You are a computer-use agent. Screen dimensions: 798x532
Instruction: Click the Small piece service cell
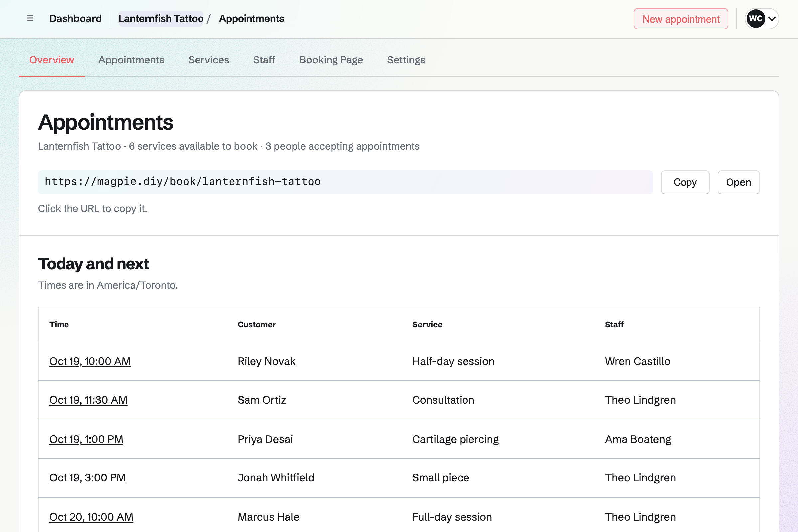[440, 478]
